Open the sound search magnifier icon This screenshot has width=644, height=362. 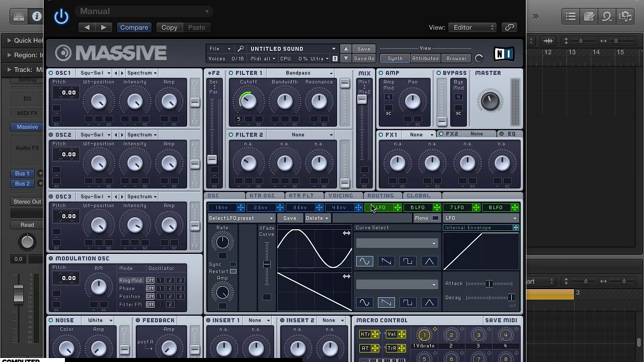click(x=240, y=49)
